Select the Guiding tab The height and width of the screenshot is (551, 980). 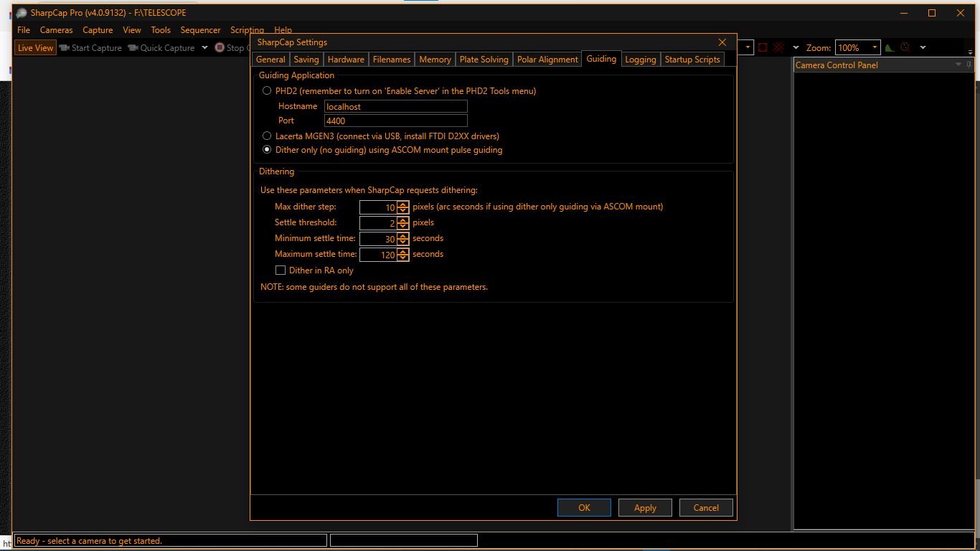click(x=601, y=59)
